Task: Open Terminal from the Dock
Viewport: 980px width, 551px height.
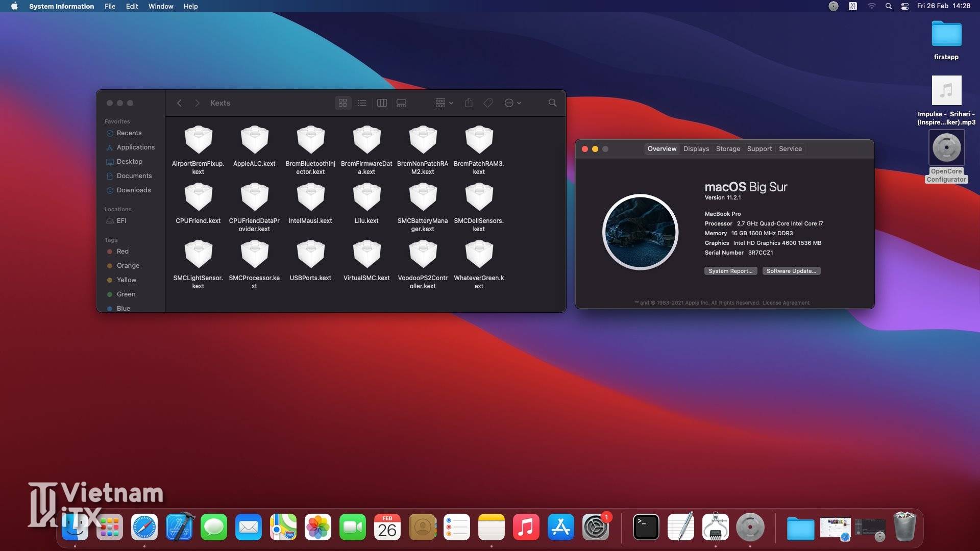Action: [646, 527]
